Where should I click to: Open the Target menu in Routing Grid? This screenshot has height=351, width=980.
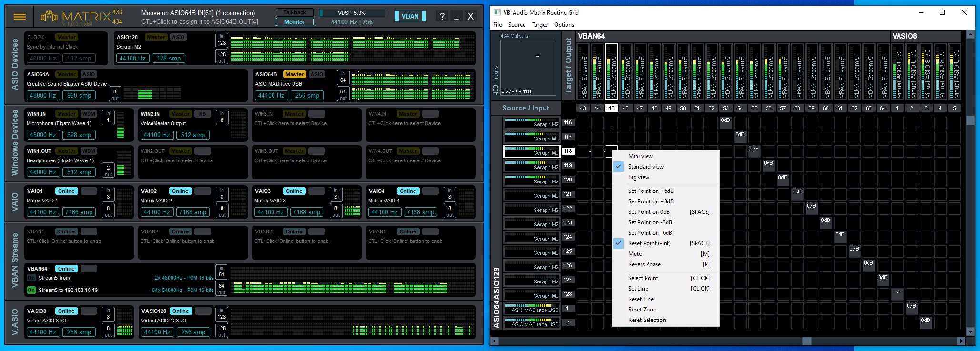tap(540, 25)
